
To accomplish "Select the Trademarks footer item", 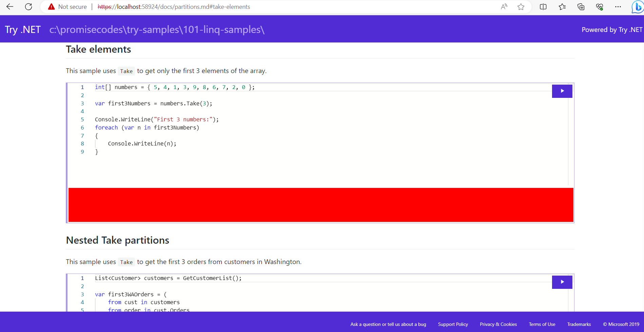I will [579, 324].
